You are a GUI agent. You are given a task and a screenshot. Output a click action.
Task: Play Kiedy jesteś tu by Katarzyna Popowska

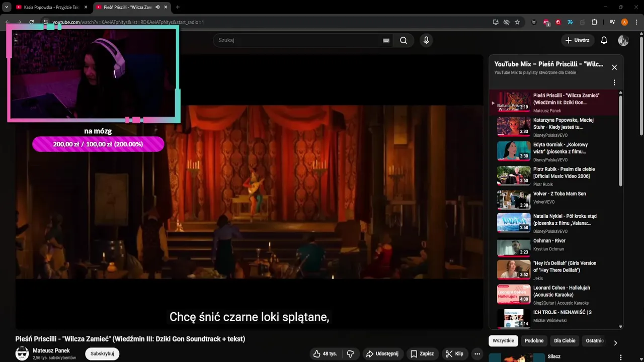click(x=554, y=128)
